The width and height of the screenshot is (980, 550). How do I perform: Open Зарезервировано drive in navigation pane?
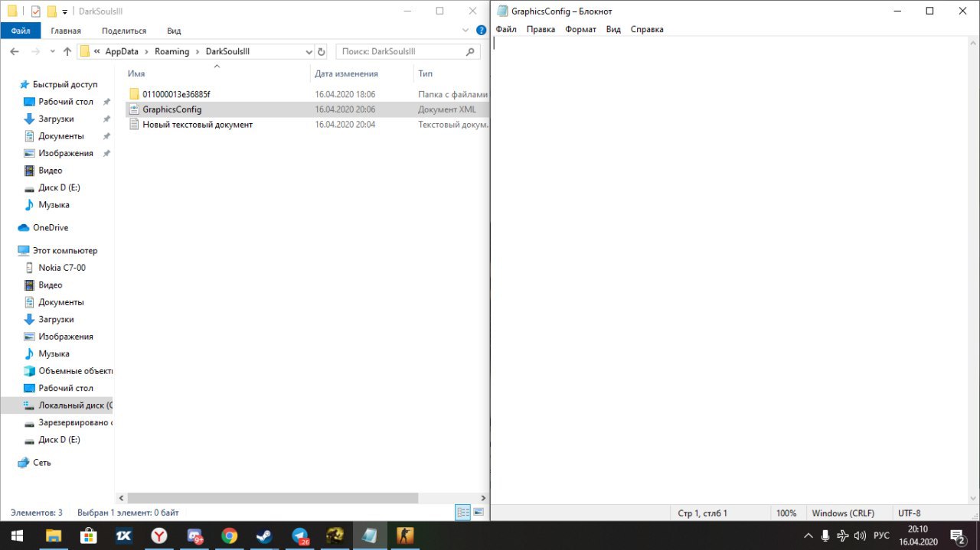point(75,422)
